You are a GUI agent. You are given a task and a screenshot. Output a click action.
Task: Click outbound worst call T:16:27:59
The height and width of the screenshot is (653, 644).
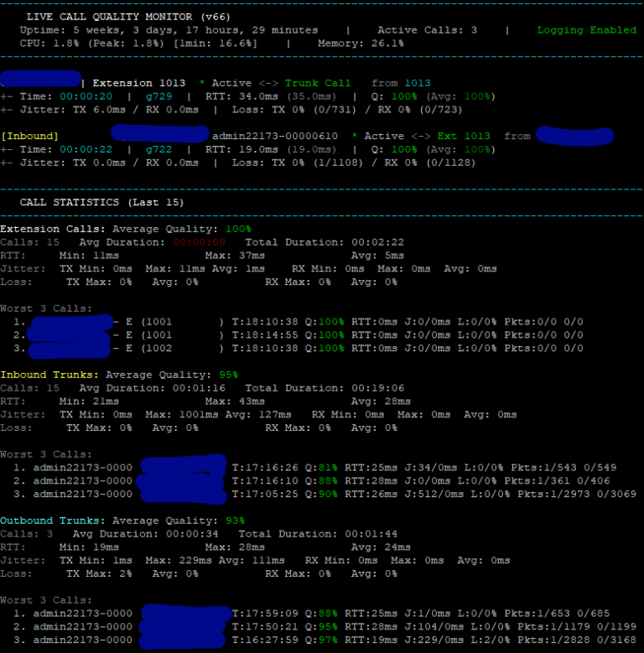[265, 640]
